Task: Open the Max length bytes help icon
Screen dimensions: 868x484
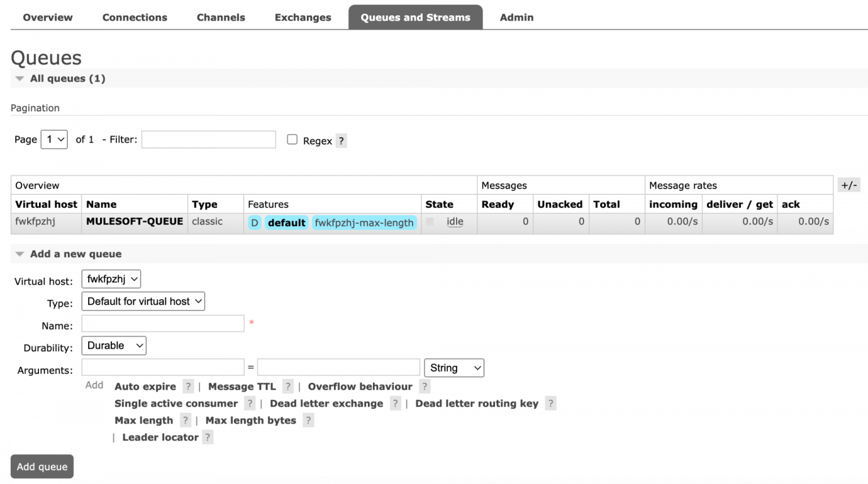Action: [x=308, y=420]
